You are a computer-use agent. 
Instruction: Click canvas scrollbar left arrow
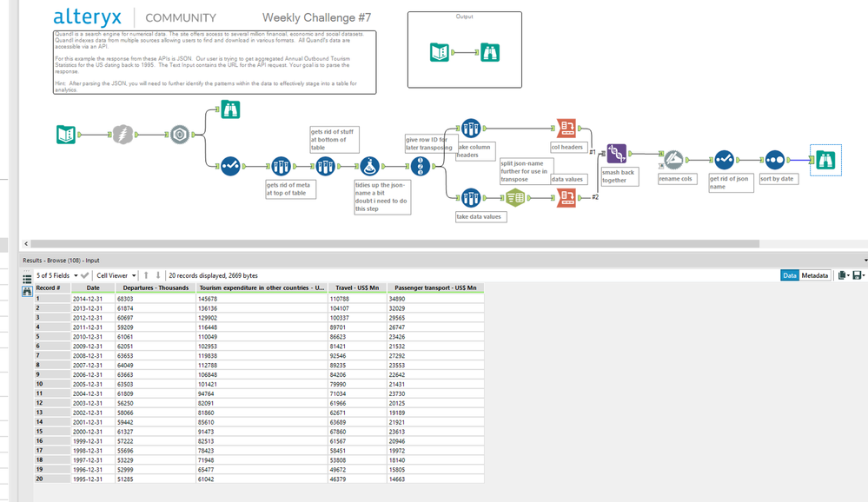click(x=26, y=243)
